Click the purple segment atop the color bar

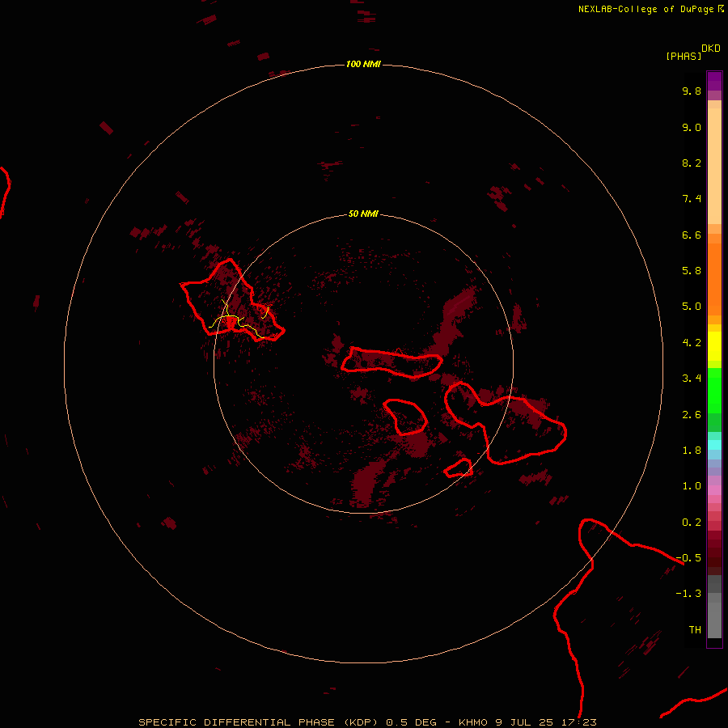point(714,81)
